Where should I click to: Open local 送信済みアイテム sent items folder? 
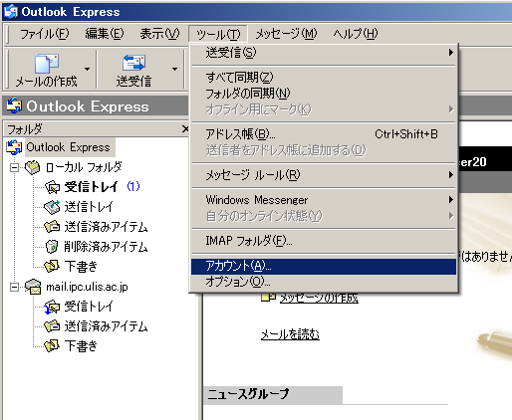tap(97, 227)
